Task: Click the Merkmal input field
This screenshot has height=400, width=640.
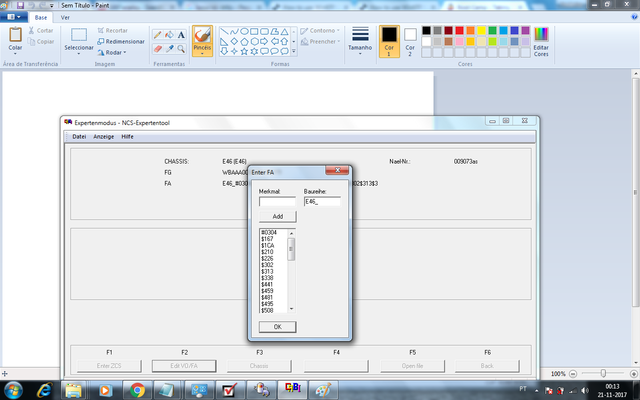Action: click(x=278, y=202)
